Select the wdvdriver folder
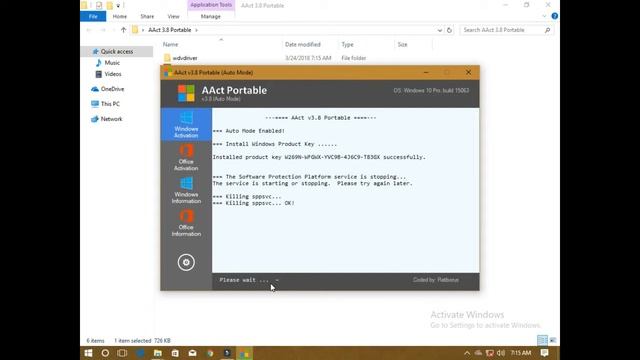Viewport: 640px width, 360px height. coord(185,58)
